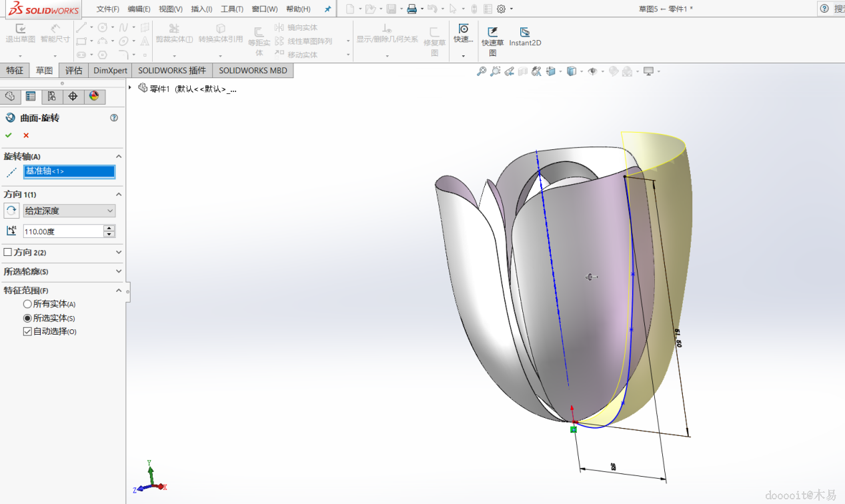The image size is (845, 504).
Task: Confirm the surface revolve with green checkmark
Action: pos(9,135)
